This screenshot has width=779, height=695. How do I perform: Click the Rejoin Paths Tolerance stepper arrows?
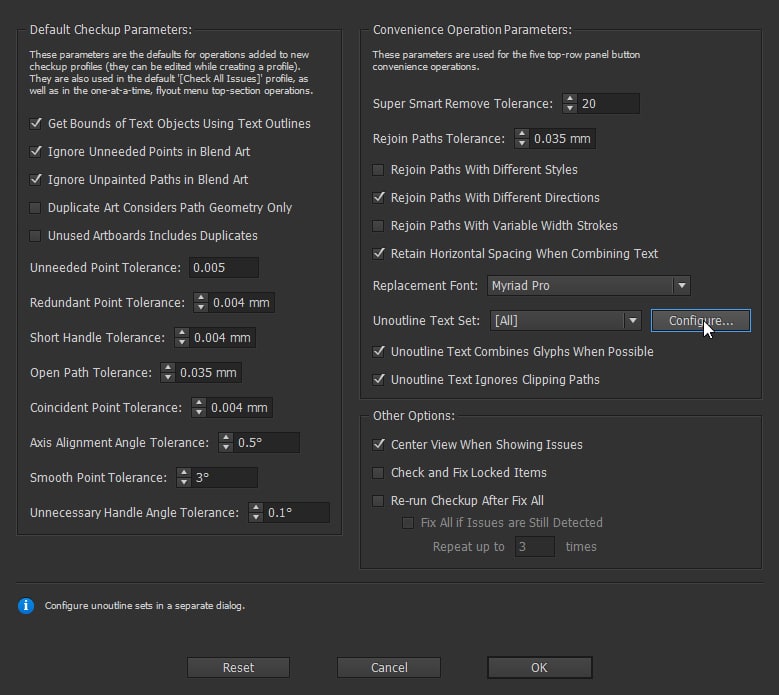pos(522,139)
